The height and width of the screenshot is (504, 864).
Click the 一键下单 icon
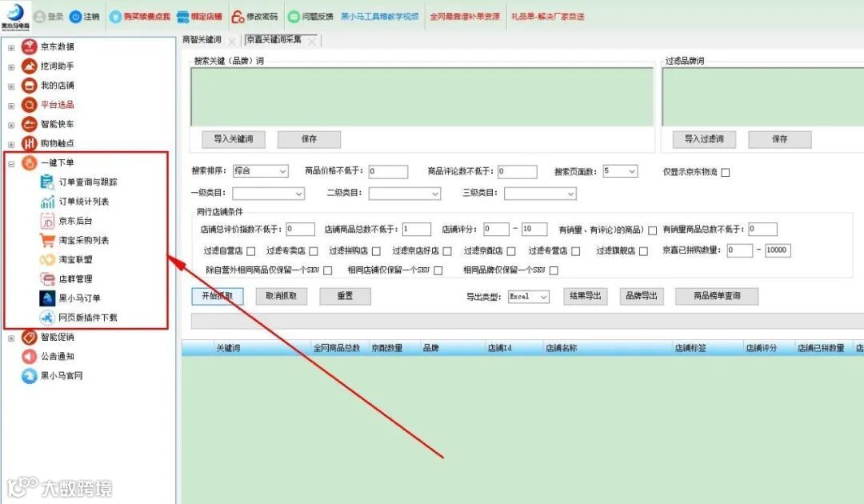(x=30, y=162)
